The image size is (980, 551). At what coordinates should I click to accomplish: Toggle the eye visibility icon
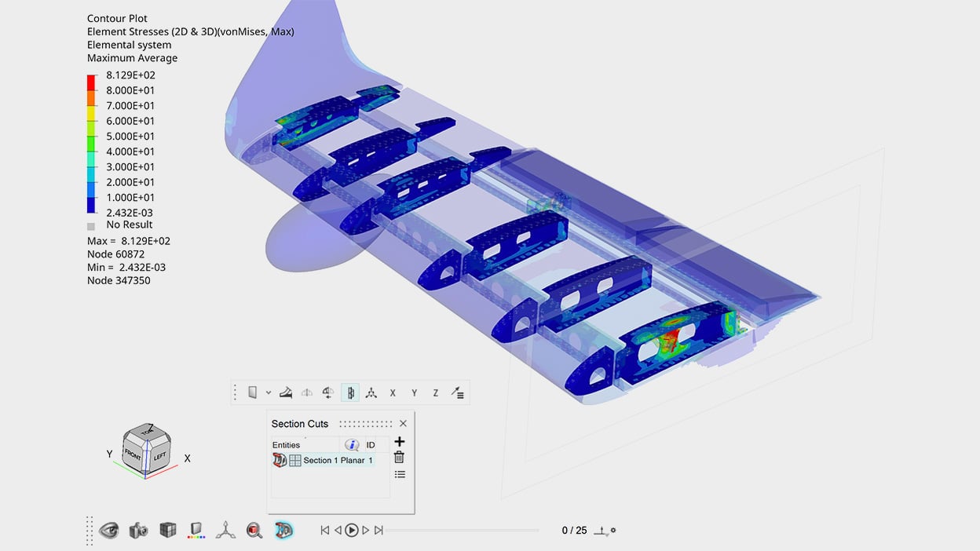tap(108, 531)
